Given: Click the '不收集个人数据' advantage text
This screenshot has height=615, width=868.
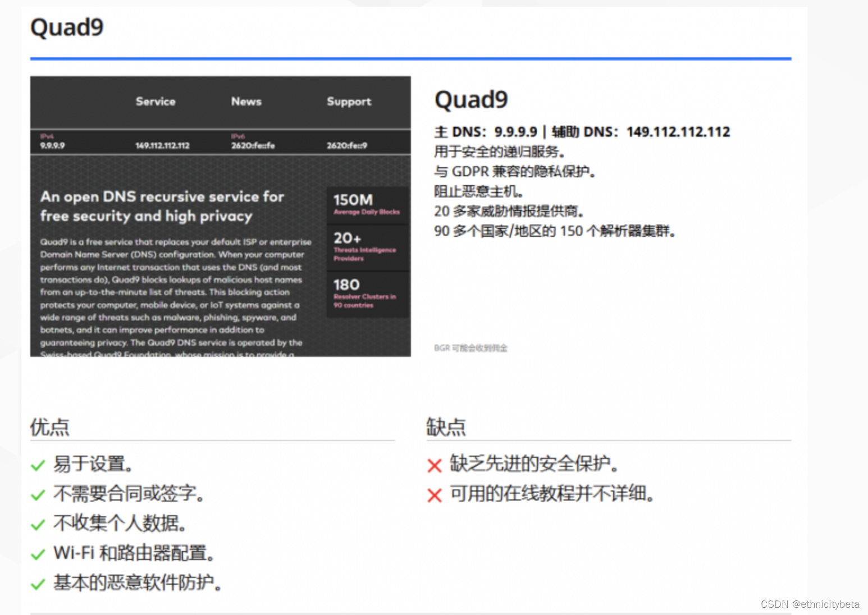Looking at the screenshot, I should tap(120, 524).
